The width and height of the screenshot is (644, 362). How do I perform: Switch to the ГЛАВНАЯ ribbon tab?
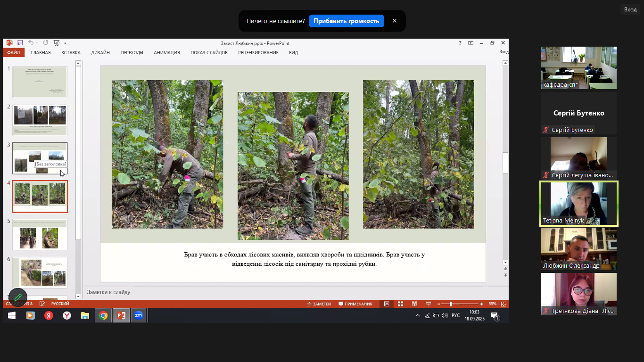pos(41,53)
